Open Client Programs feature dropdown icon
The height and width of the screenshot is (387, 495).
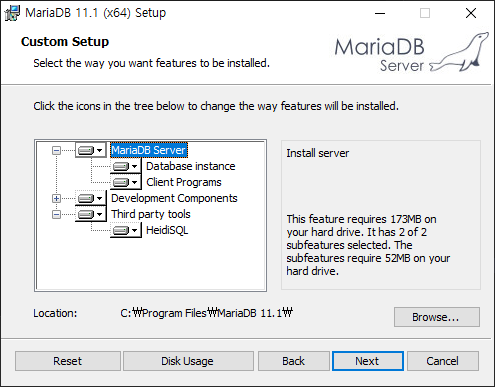pos(125,182)
